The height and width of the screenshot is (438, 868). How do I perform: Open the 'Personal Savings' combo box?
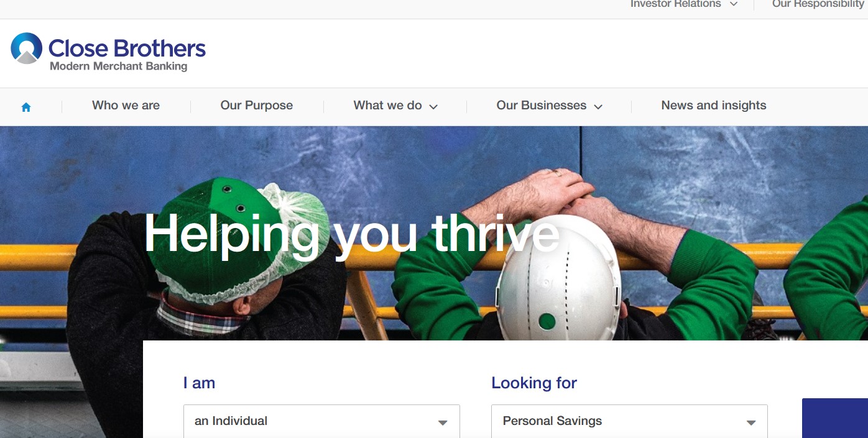click(x=629, y=421)
